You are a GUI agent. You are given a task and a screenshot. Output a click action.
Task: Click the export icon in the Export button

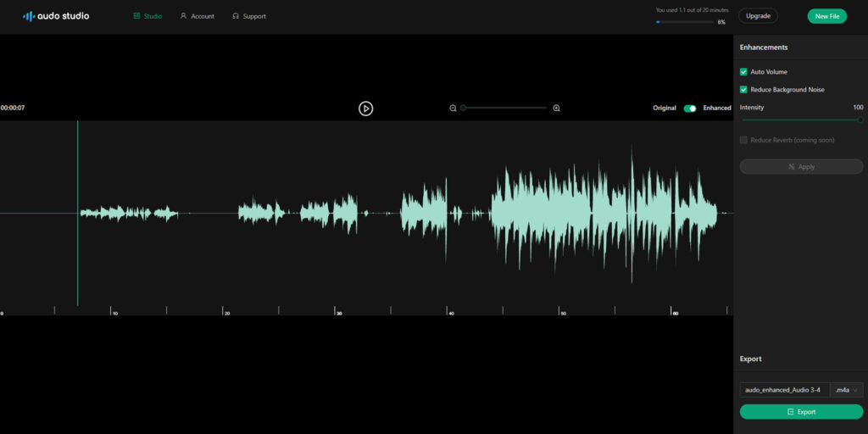pyautogui.click(x=791, y=412)
